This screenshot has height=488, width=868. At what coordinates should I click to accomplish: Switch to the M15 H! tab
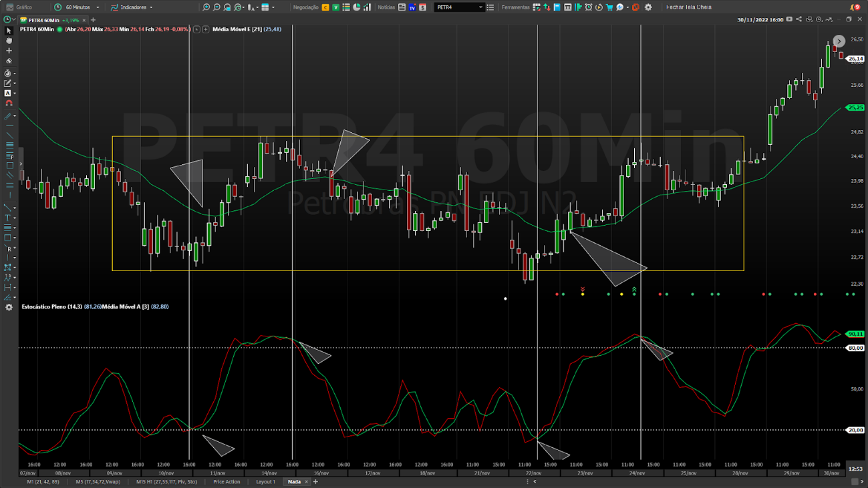click(166, 481)
